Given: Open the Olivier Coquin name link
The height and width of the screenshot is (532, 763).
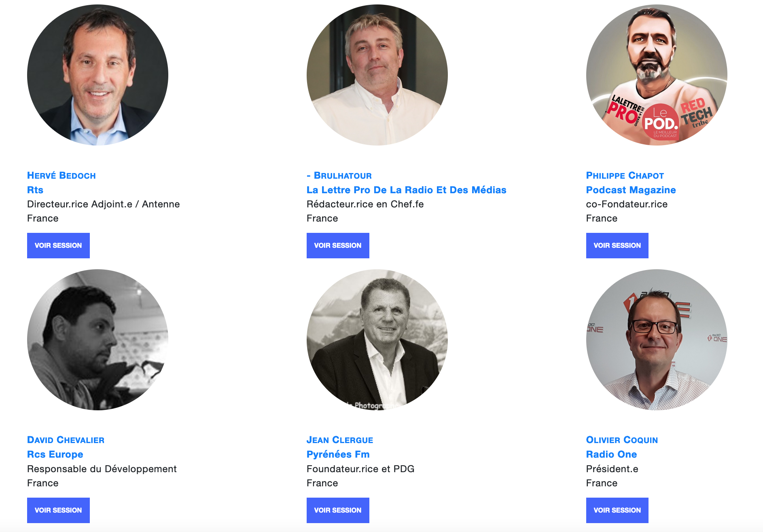Looking at the screenshot, I should [622, 440].
